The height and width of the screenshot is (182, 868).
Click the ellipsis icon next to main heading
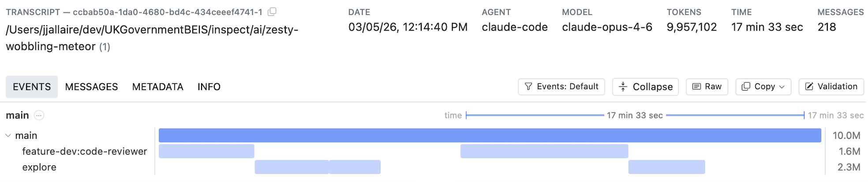[x=39, y=115]
